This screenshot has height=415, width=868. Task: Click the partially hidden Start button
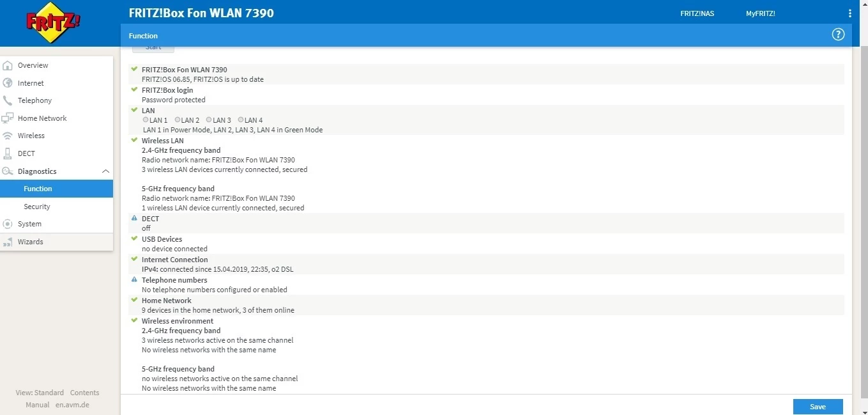coord(153,49)
